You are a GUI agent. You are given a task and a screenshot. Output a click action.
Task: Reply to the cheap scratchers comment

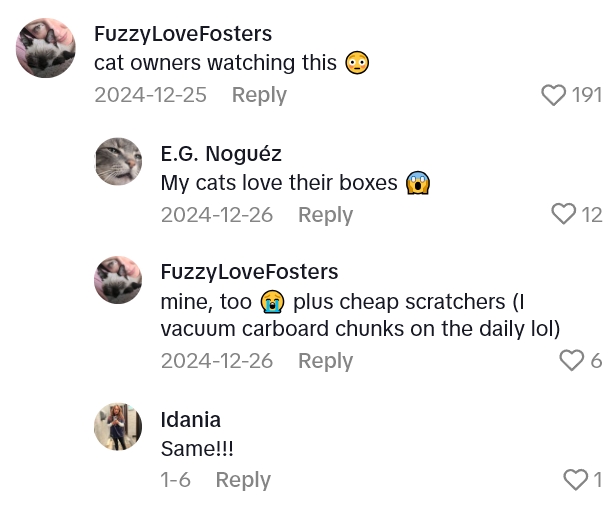tap(325, 361)
